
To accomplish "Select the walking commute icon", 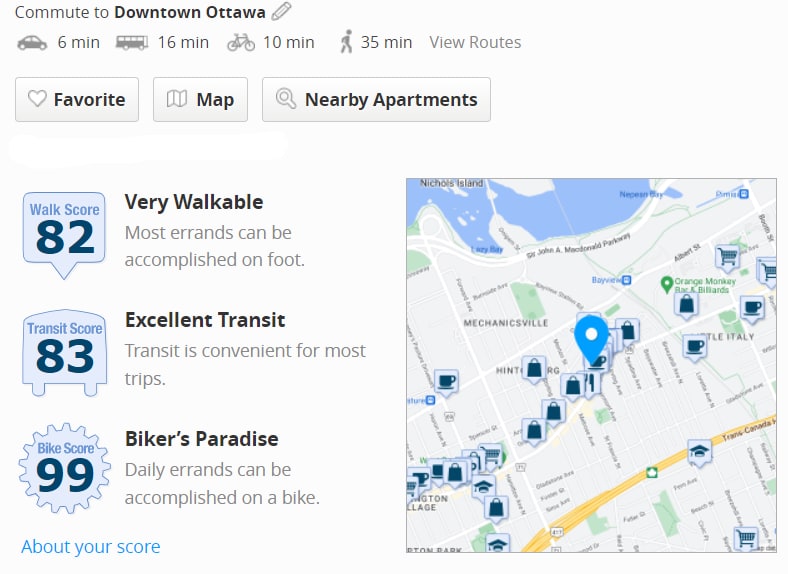I will pos(346,42).
